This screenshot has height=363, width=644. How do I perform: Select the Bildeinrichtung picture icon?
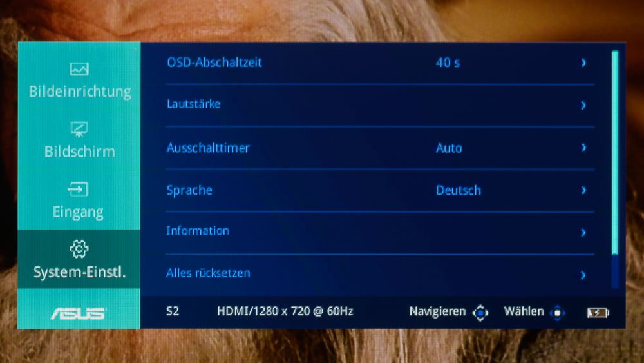79,69
